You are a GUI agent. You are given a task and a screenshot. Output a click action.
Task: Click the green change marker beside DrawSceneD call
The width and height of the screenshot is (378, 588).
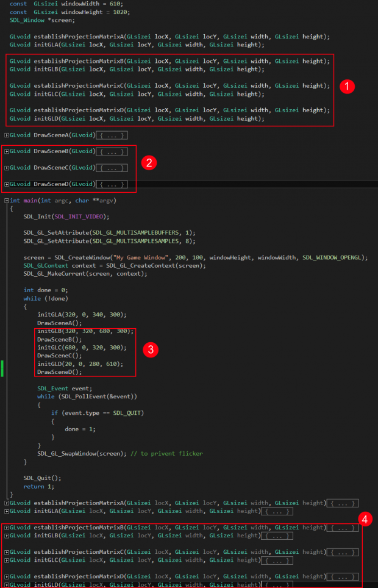(x=4, y=368)
